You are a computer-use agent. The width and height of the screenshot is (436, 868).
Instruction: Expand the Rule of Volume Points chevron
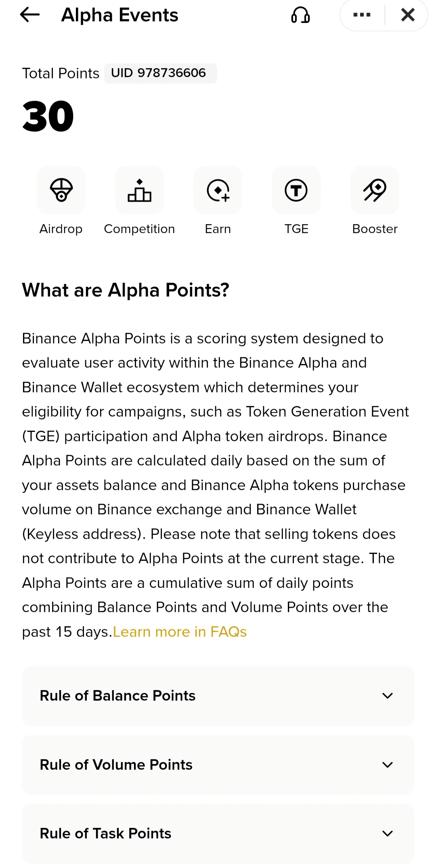pos(388,765)
